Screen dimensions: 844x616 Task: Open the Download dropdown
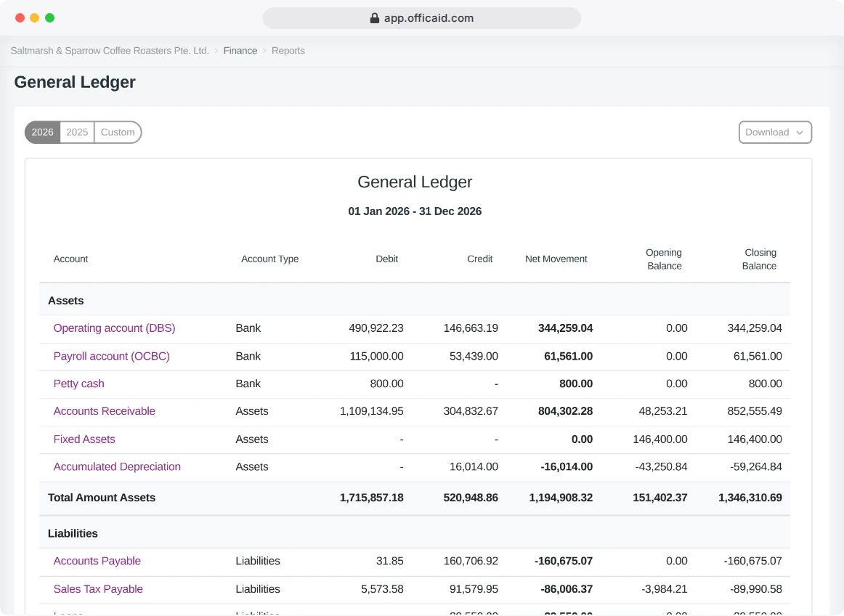pyautogui.click(x=775, y=132)
